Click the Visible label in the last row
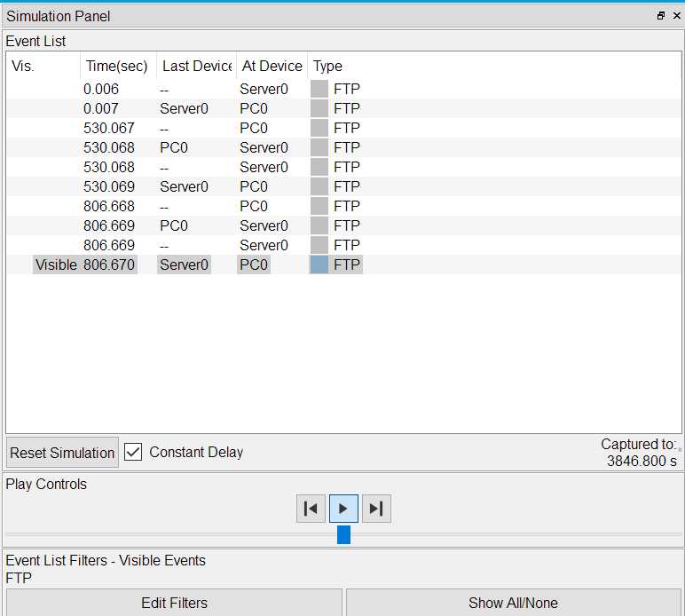 pyautogui.click(x=56, y=265)
